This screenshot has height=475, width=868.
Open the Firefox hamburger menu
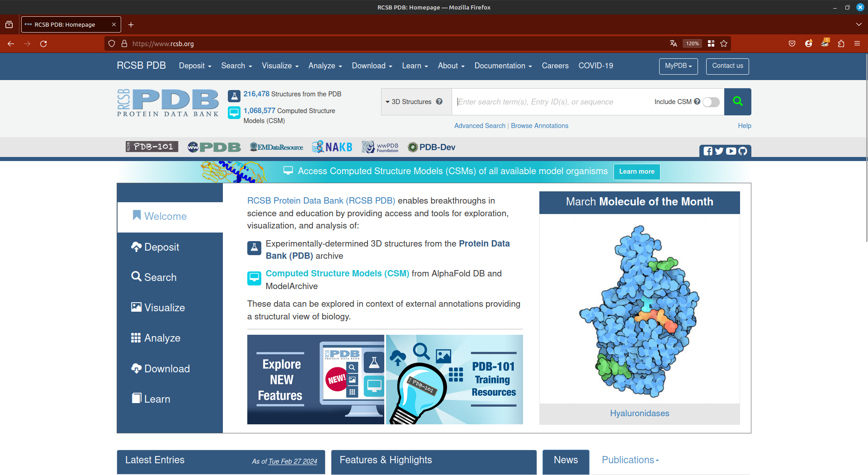857,44
